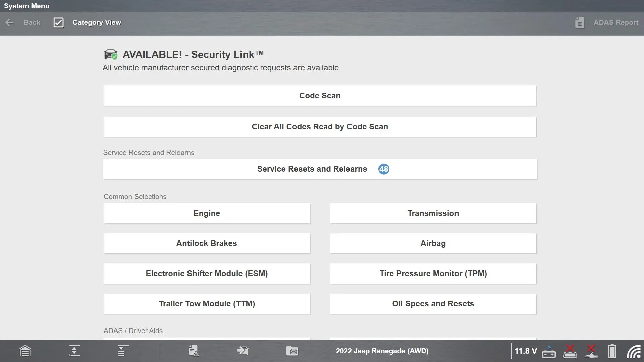Start the Code Scan
The height and width of the screenshot is (362, 644).
(x=320, y=96)
